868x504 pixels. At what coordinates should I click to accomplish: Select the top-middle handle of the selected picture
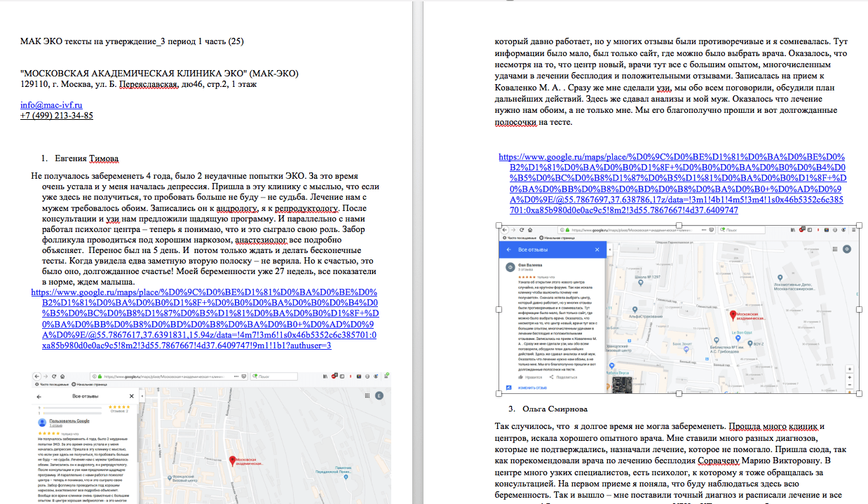tap(679, 225)
